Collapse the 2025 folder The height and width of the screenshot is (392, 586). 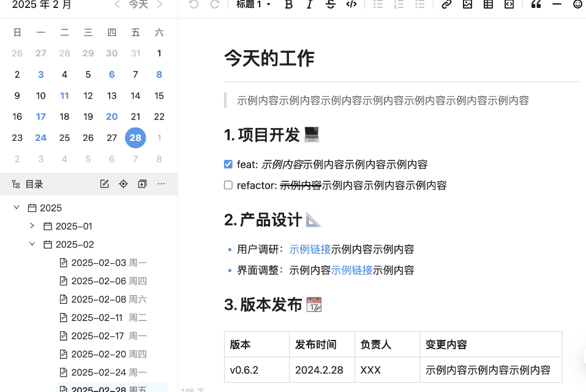coord(17,207)
